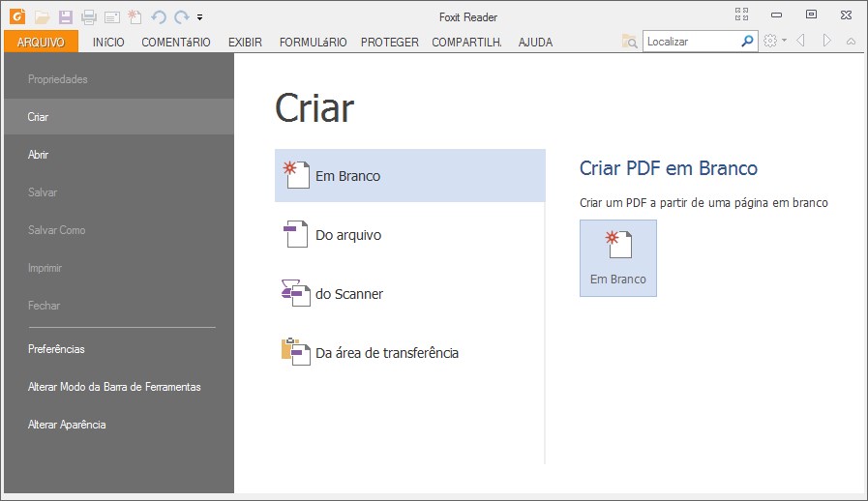Click the search settings gear icon
868x501 pixels.
(770, 41)
